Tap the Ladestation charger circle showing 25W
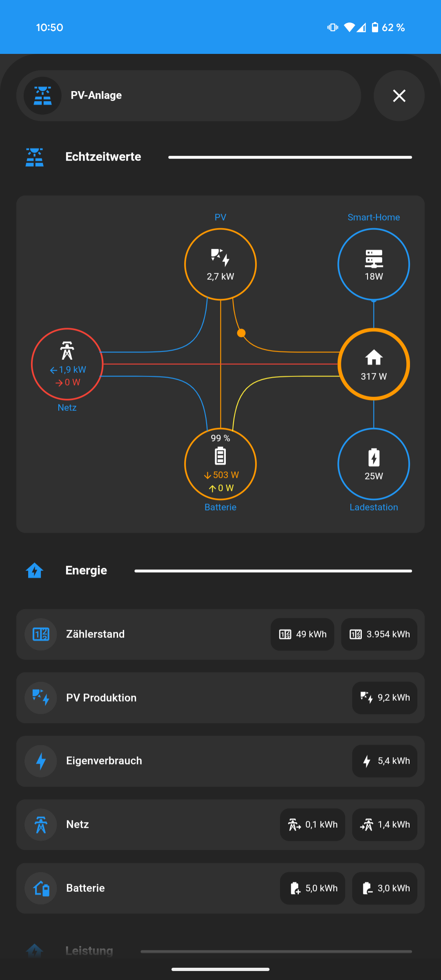This screenshot has width=441, height=980. pyautogui.click(x=374, y=464)
